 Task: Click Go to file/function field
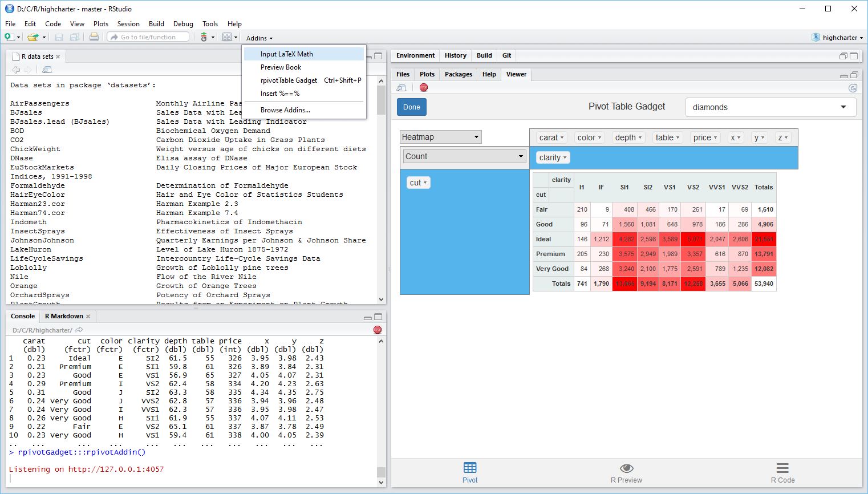coord(148,37)
